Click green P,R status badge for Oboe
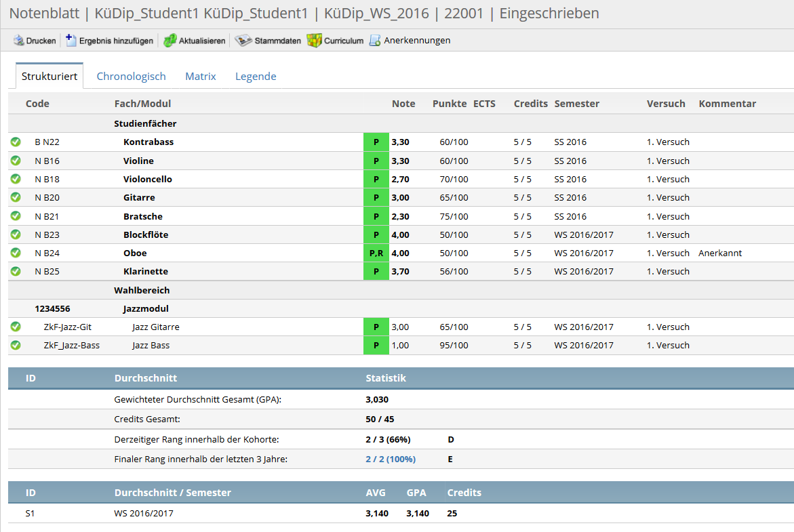This screenshot has width=794, height=532. click(376, 253)
